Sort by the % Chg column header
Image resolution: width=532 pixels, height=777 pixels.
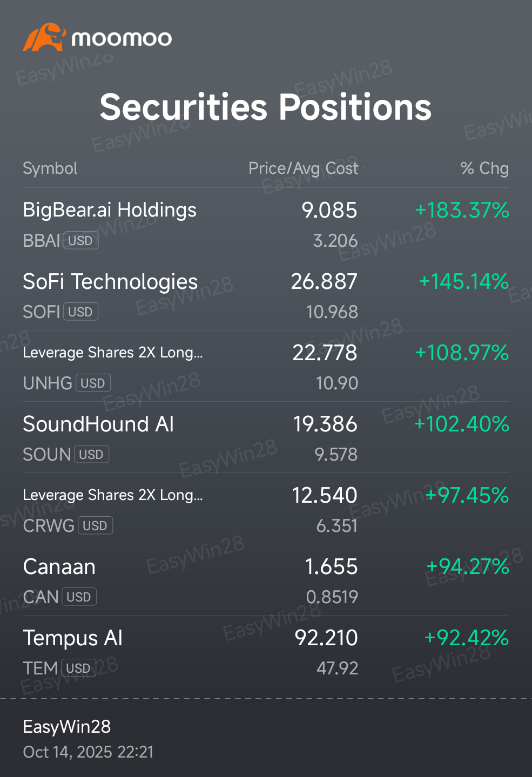pyautogui.click(x=484, y=168)
